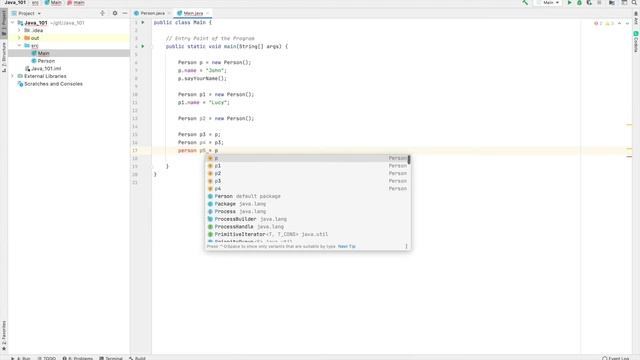Click src breadcrumb in navigation bar
The height and width of the screenshot is (360, 640).
pyautogui.click(x=35, y=3)
